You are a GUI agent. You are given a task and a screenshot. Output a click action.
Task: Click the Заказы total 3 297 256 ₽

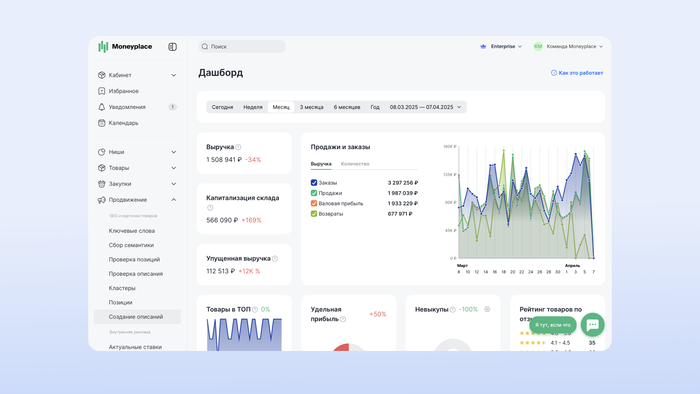click(403, 182)
